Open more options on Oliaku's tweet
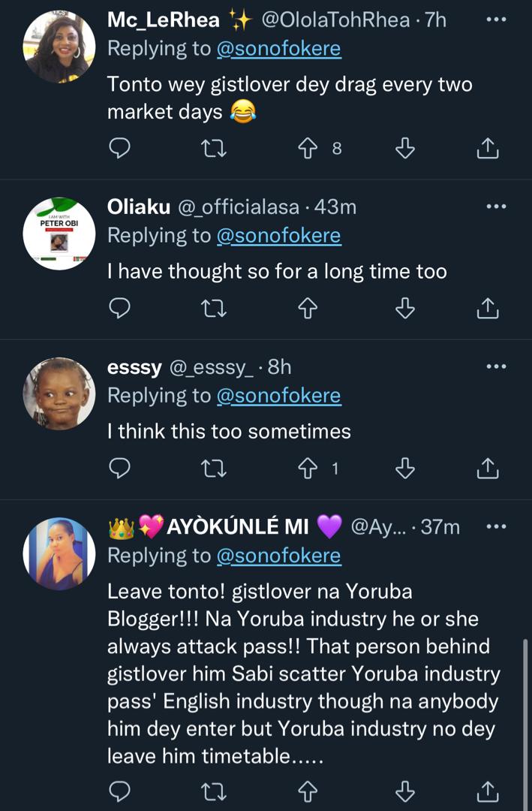This screenshot has height=811, width=532. (496, 207)
